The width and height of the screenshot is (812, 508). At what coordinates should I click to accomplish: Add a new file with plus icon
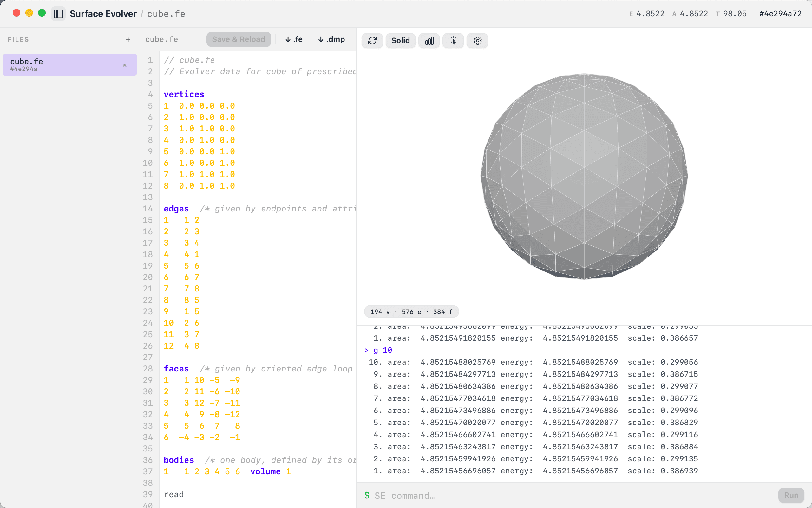click(x=128, y=40)
